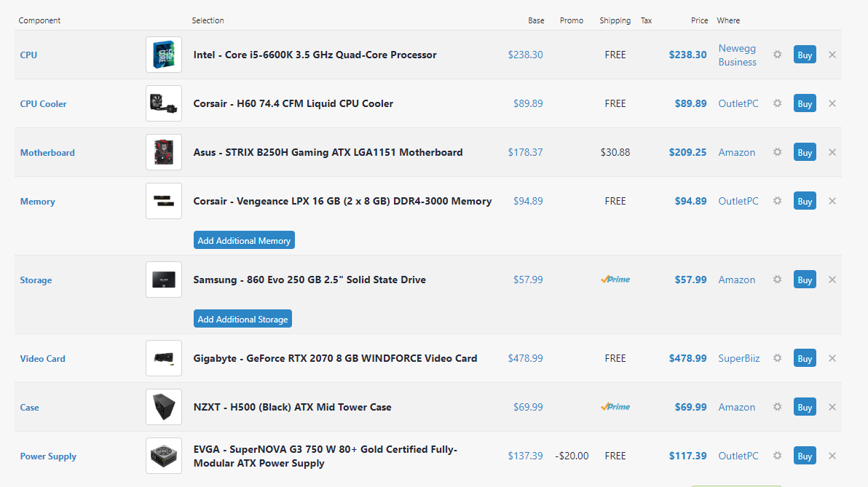The width and height of the screenshot is (868, 487).
Task: Open the EVGA SuperNOVA power supply thumbnail
Action: click(164, 456)
